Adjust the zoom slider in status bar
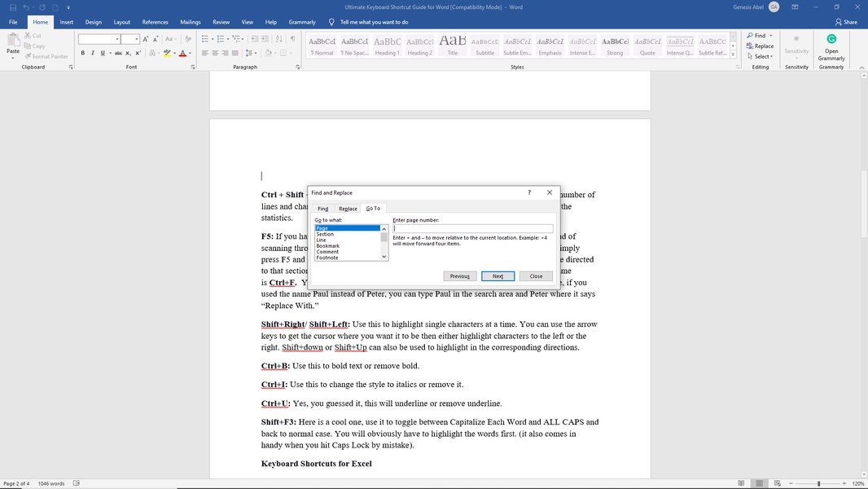868x489 pixels. point(818,483)
